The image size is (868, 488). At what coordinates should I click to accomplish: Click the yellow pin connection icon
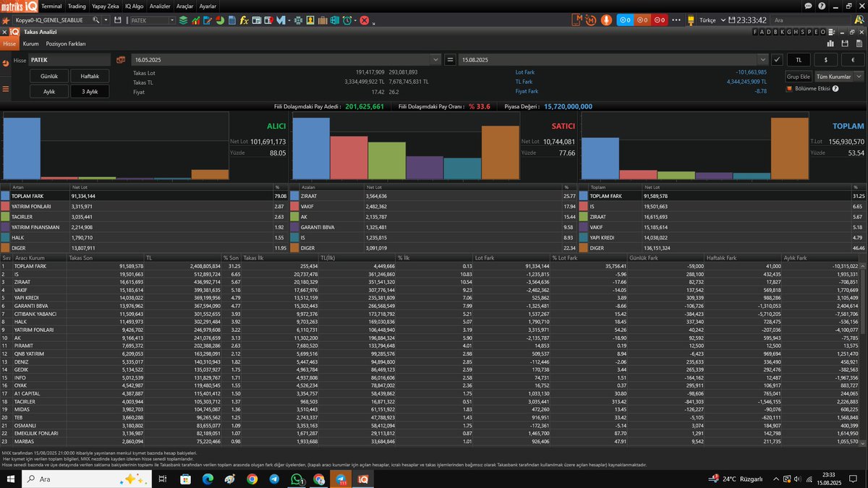pyautogui.click(x=690, y=21)
